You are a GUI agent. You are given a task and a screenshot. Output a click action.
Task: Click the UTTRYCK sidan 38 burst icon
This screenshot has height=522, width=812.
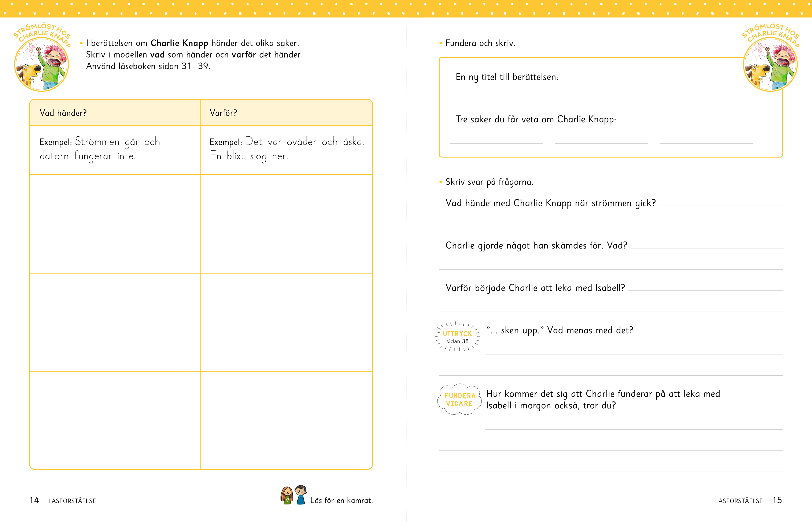tap(458, 337)
